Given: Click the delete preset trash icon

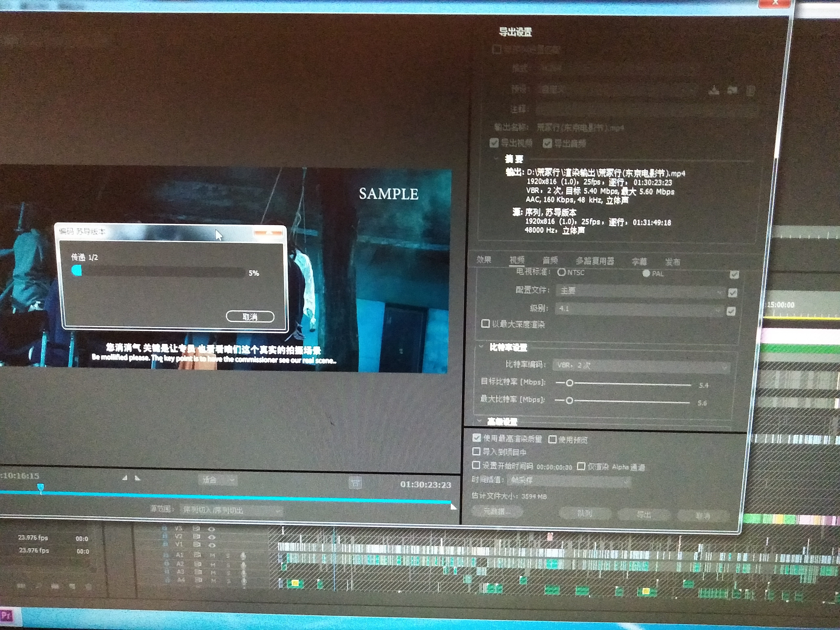Looking at the screenshot, I should point(750,91).
